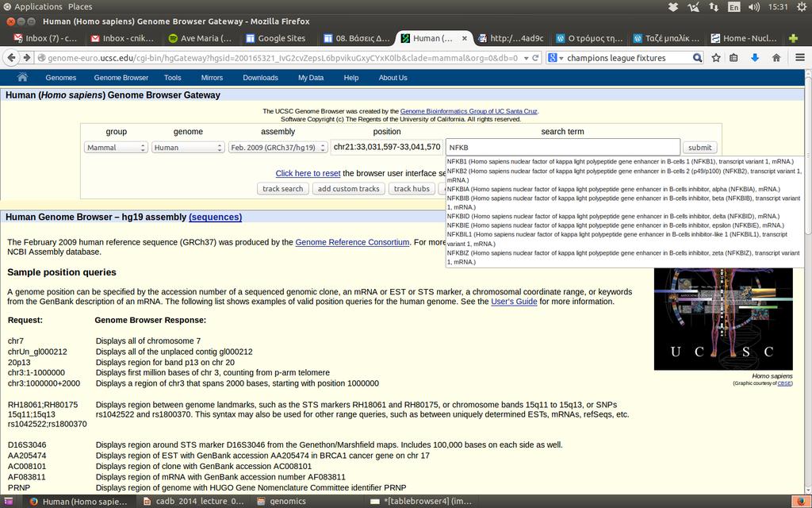Click the position field chr21:33,031,597-33,041,570
The height and width of the screenshot is (508, 812).
387,147
